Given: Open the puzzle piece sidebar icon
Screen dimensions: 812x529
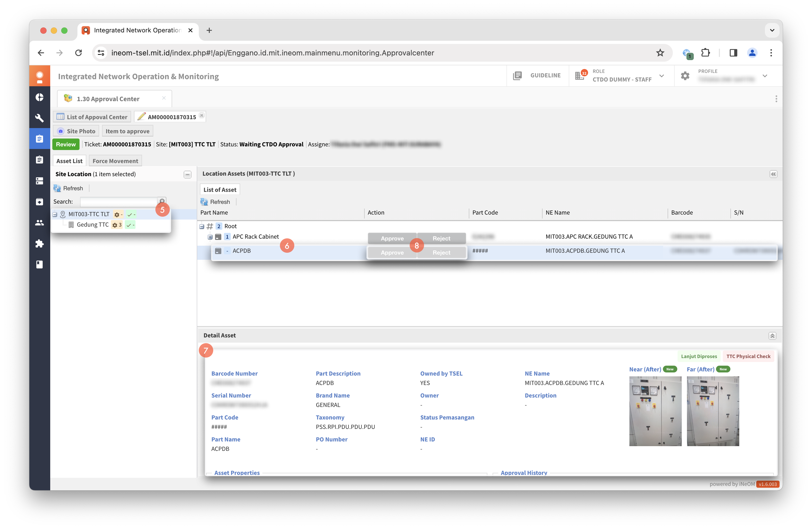Looking at the screenshot, I should click(x=40, y=243).
